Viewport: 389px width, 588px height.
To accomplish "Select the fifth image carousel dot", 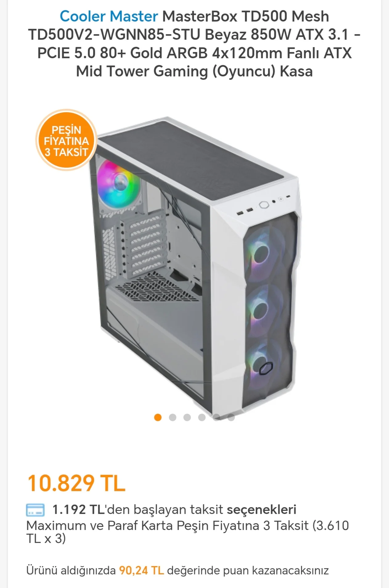I will tap(217, 417).
